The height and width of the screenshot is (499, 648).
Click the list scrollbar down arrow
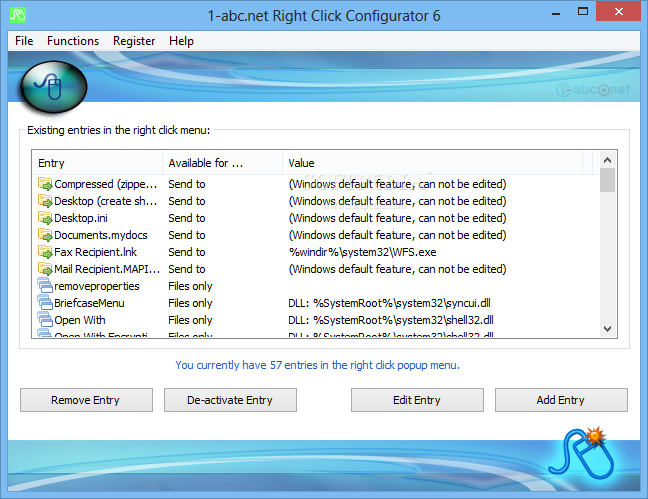[607, 329]
